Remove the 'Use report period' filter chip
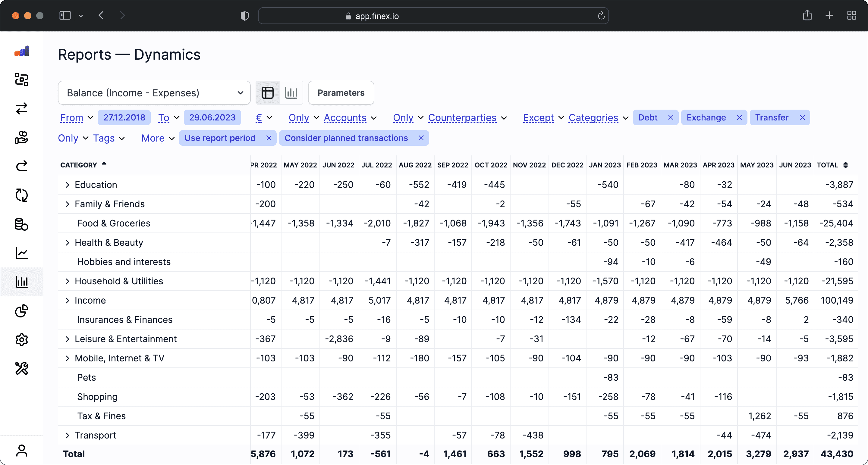This screenshot has width=868, height=465. (x=269, y=138)
